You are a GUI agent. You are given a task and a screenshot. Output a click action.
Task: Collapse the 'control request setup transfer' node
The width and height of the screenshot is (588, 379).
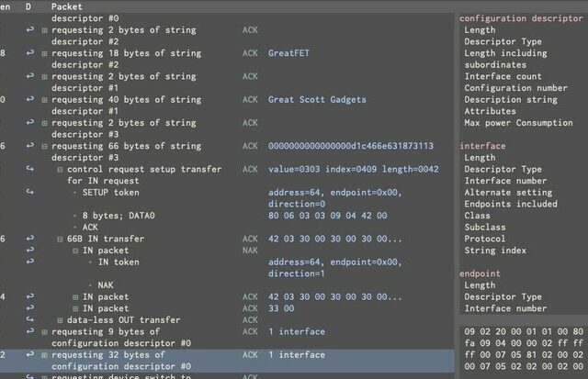point(59,170)
